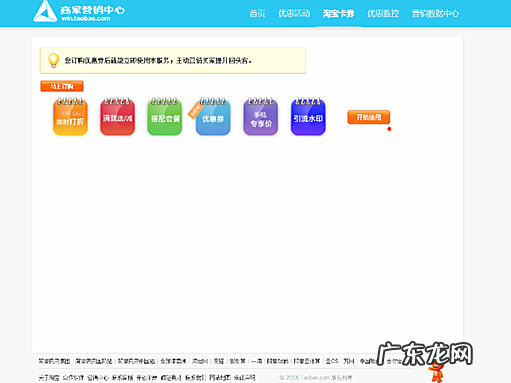Viewport: 511px width, 383px height.
Task: Select the 优惠券 blue calendar icon
Action: (212, 117)
